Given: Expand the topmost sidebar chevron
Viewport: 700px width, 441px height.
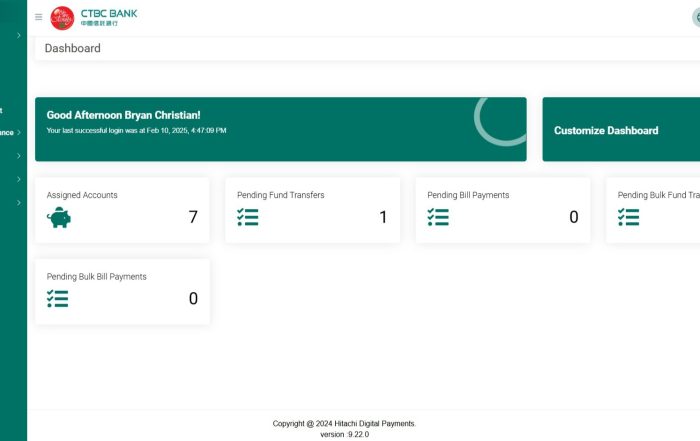Looking at the screenshot, I should pos(19,35).
